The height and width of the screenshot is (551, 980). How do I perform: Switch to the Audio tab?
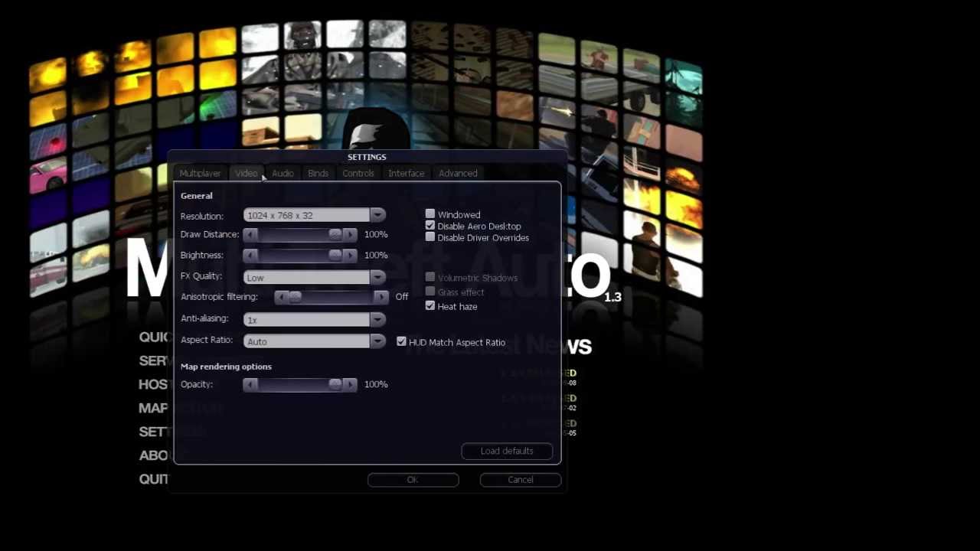283,174
